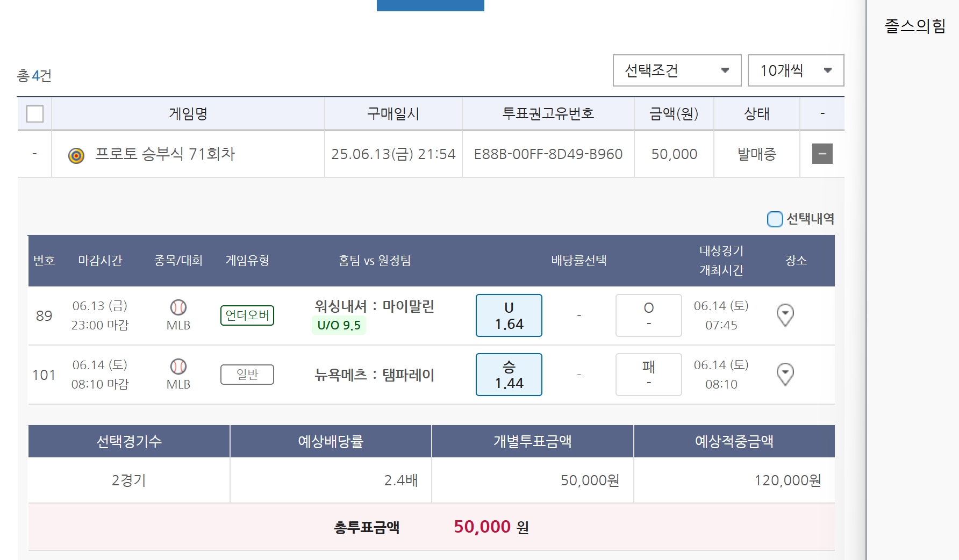Open location pin for match 89
Screen dimensions: 959x560
[x=785, y=315]
